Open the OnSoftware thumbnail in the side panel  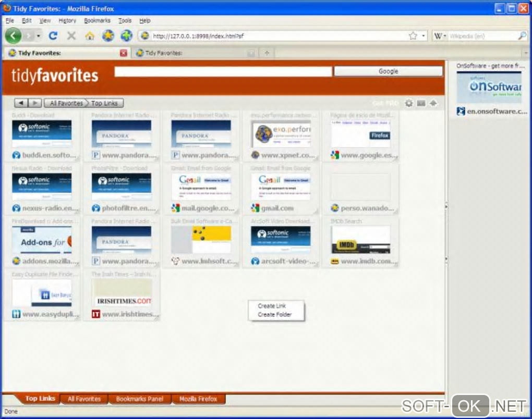pyautogui.click(x=489, y=87)
